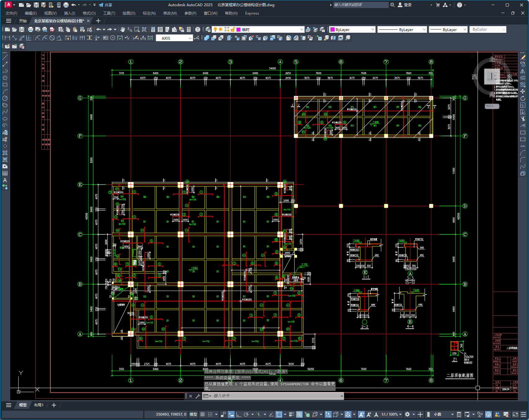
Task: Select the Aligned dimension tool
Action: coord(15,38)
